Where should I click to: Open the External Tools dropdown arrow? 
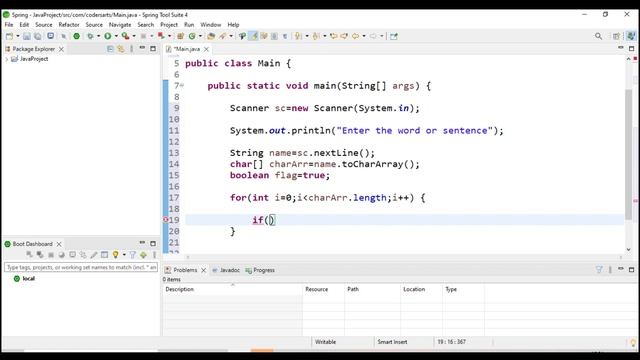[133, 36]
